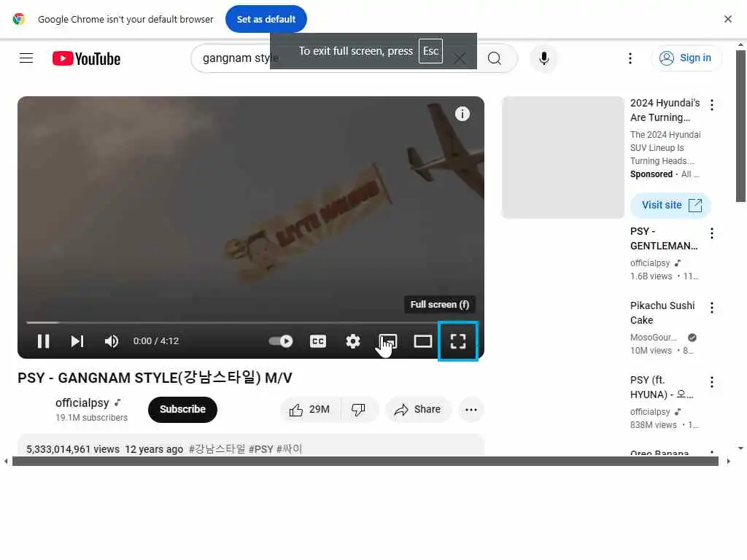Click the vertical page scrollbar
The width and height of the screenshot is (747, 560).
(740, 126)
